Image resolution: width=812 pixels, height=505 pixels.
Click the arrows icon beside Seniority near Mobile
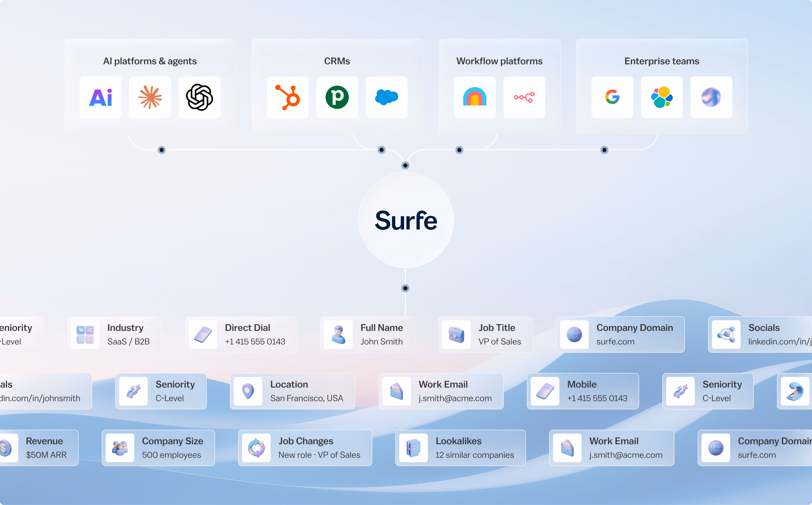[681, 391]
